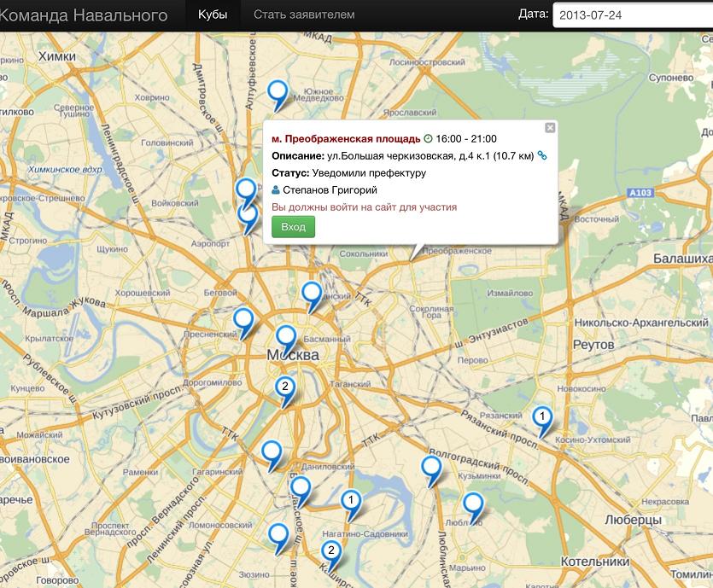This screenshot has height=588, width=713.
Task: Click the Степанов Григорий user icon
Action: [275, 190]
